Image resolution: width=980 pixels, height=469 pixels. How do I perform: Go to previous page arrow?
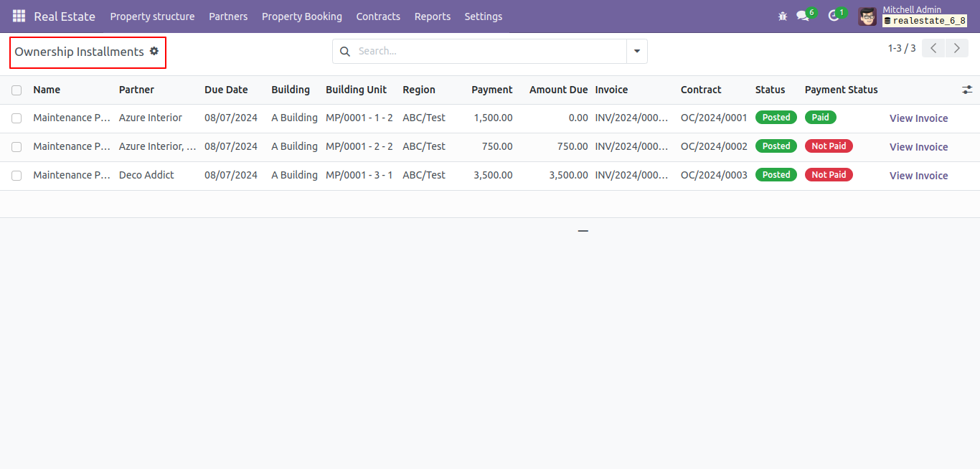point(933,49)
